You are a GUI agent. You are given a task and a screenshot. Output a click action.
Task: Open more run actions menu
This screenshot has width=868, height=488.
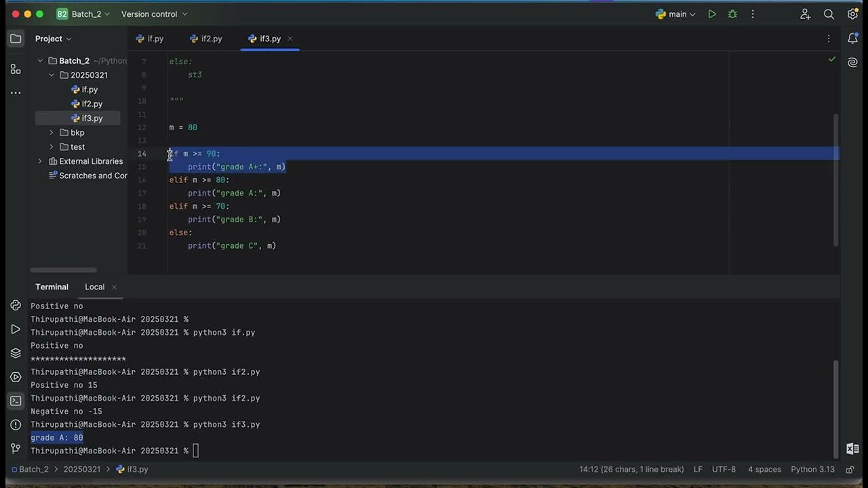(753, 14)
